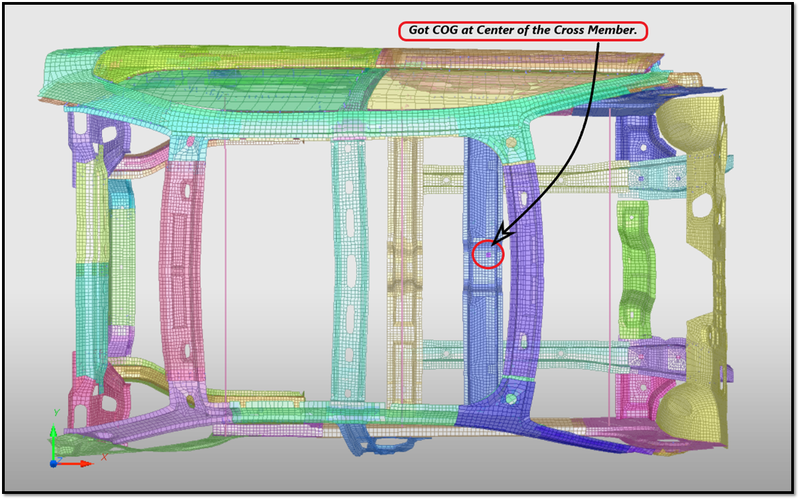
Task: Select the purple COG node on blue cross member
Action: tap(488, 254)
